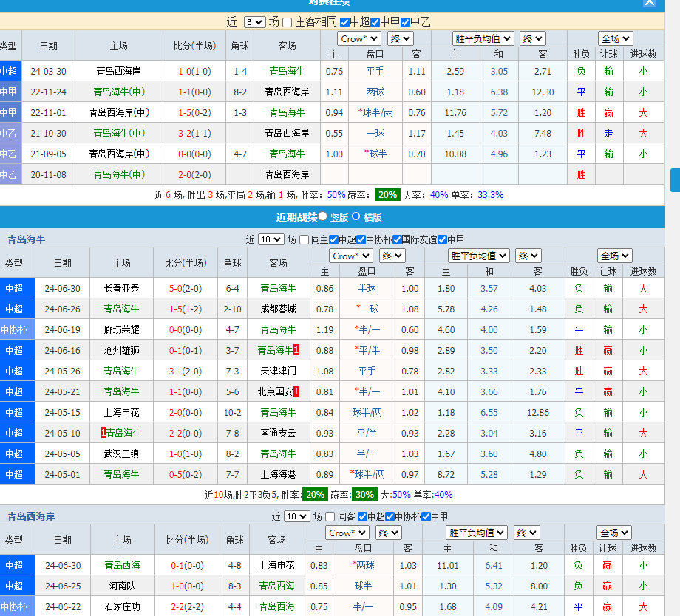Viewport: 680px width, 616px height.
Task: Click the scrollbar on the right edge
Action: point(675,179)
